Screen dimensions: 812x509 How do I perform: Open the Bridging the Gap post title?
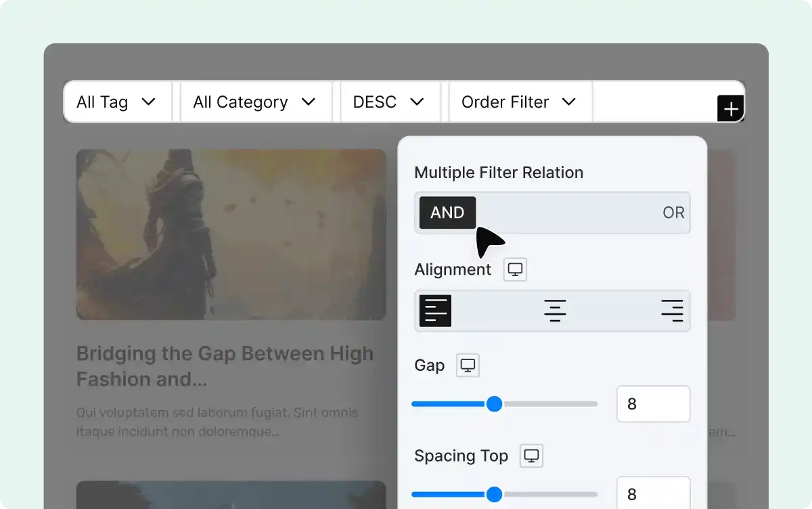(225, 366)
